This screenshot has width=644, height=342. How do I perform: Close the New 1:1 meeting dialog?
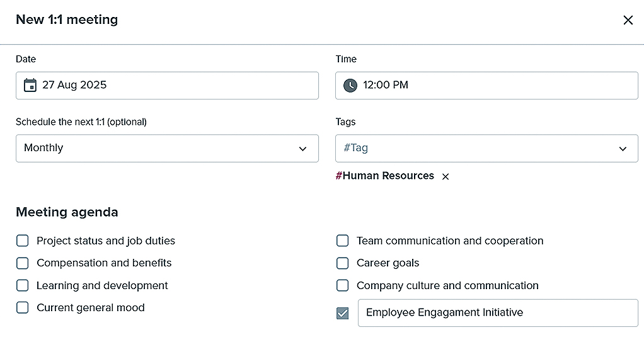[x=628, y=20]
